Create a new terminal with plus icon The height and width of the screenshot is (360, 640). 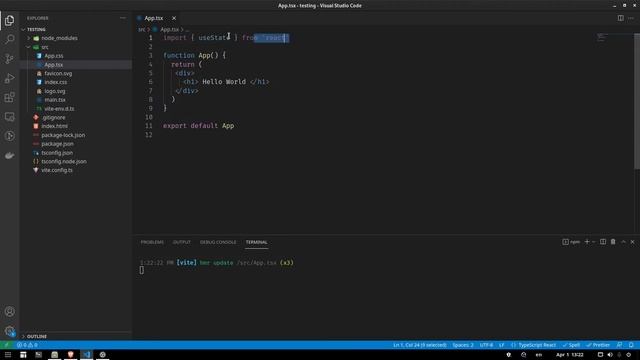[587, 242]
